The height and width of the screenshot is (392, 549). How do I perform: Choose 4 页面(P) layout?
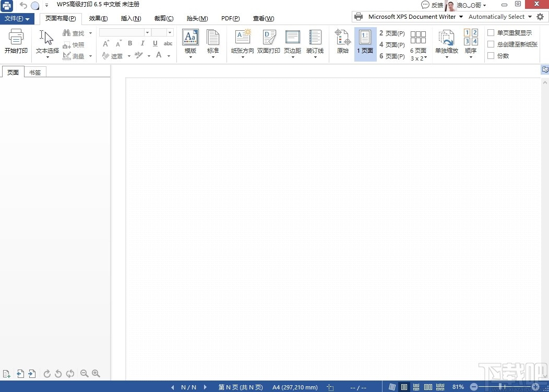coord(392,45)
